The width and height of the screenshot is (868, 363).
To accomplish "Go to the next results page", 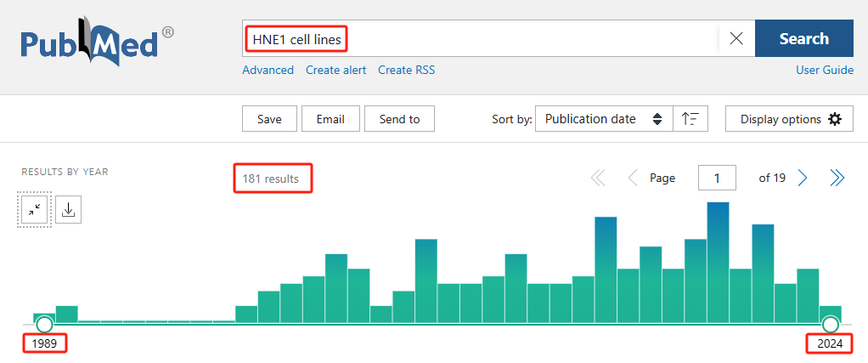I will [802, 178].
